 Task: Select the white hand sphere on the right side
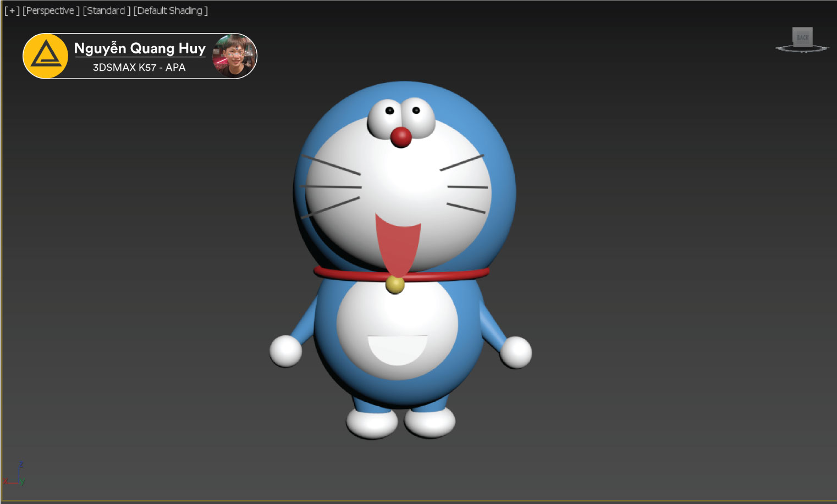coord(516,352)
